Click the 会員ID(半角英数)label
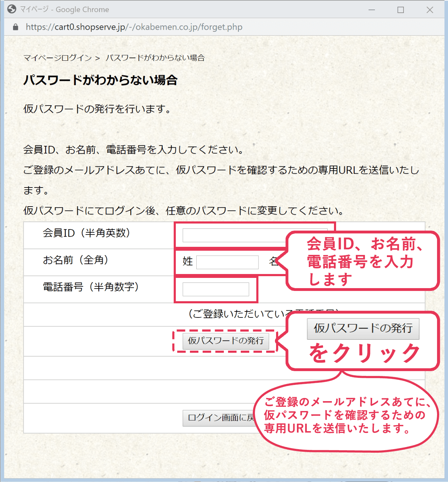 click(86, 233)
